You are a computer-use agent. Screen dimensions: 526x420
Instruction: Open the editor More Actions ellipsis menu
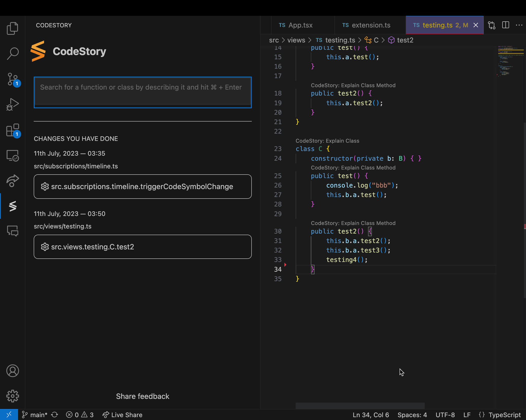(519, 25)
